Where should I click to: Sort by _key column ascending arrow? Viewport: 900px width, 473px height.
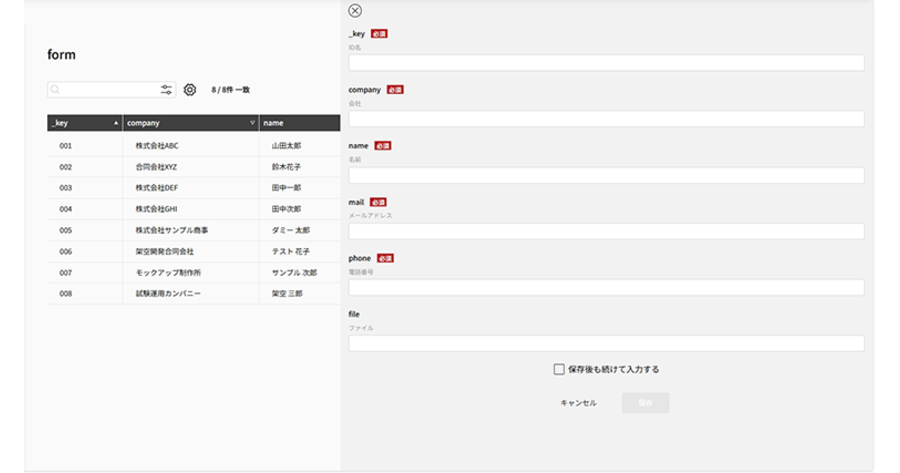tap(116, 123)
